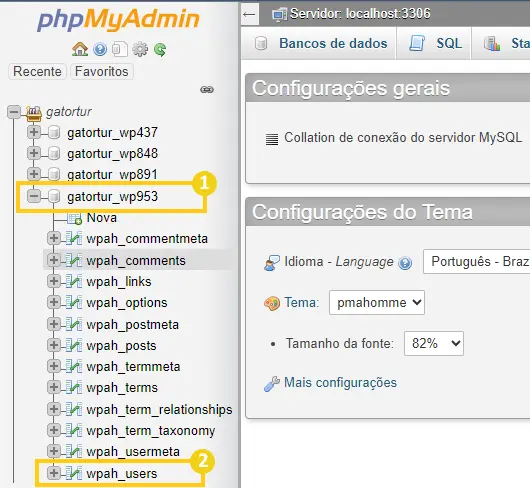530x488 pixels.
Task: Collapse the gatortur_wp953 database
Action: pos(34,196)
